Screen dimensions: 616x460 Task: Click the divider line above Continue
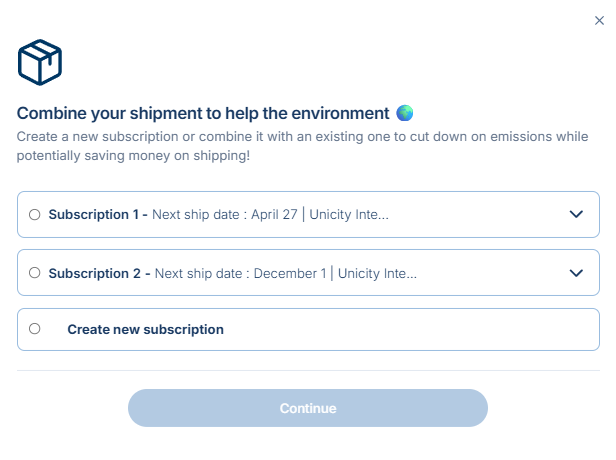(x=308, y=370)
